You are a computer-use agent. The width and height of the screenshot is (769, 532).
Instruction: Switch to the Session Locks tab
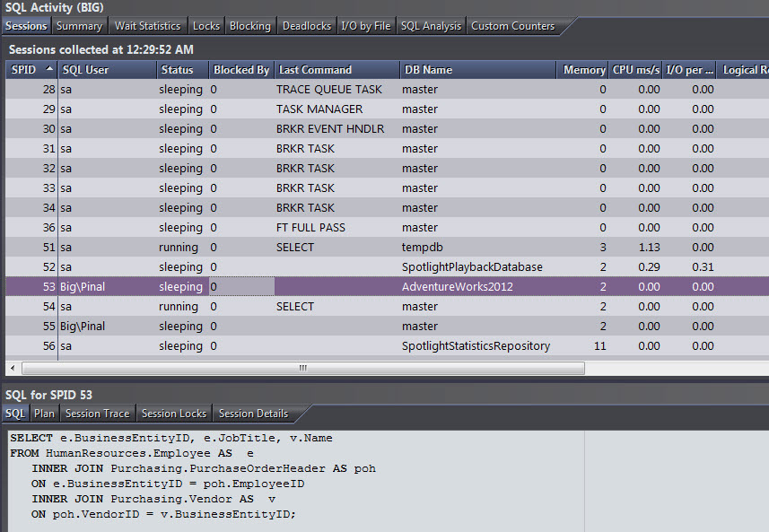(174, 414)
